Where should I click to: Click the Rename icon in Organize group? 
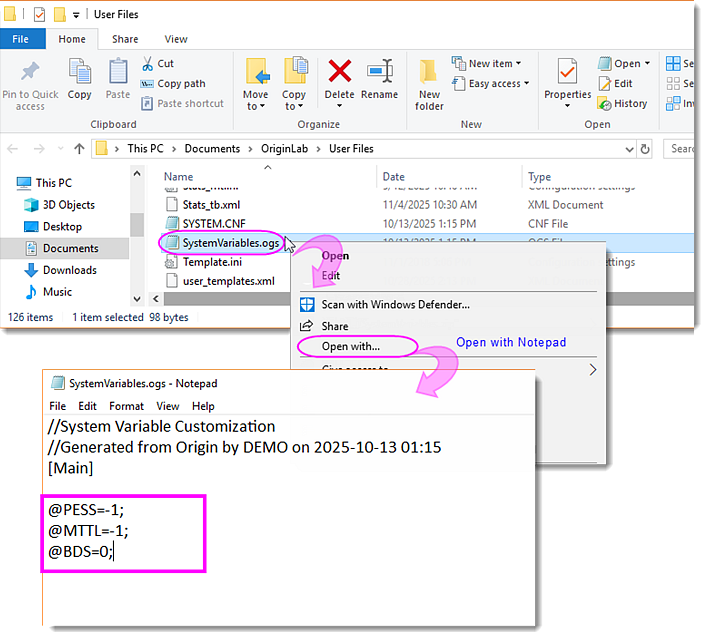click(x=379, y=74)
